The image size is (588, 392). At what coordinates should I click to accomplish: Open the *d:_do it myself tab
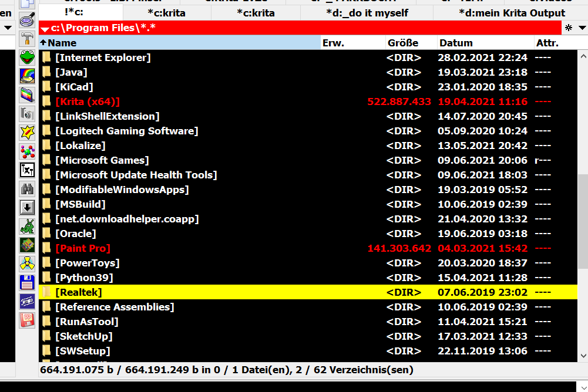point(367,13)
